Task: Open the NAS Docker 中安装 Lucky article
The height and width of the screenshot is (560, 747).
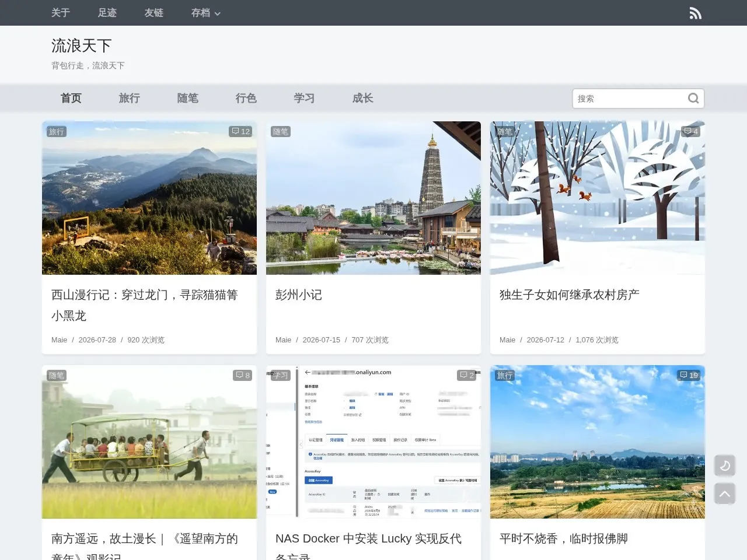Action: click(x=369, y=545)
